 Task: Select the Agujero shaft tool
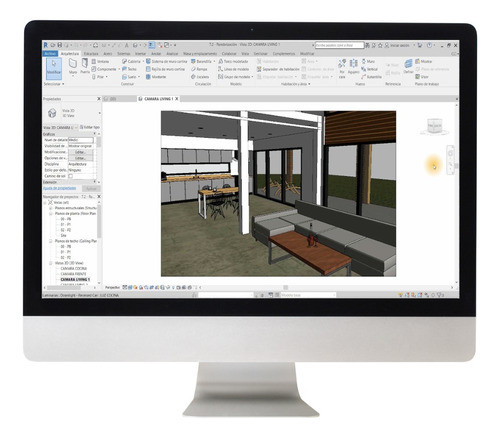click(353, 67)
